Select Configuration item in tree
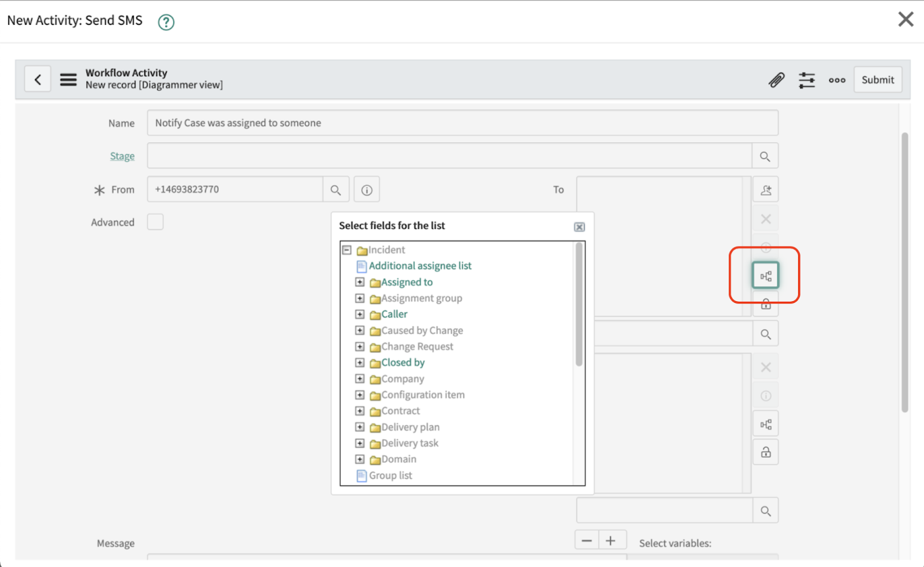 (423, 395)
